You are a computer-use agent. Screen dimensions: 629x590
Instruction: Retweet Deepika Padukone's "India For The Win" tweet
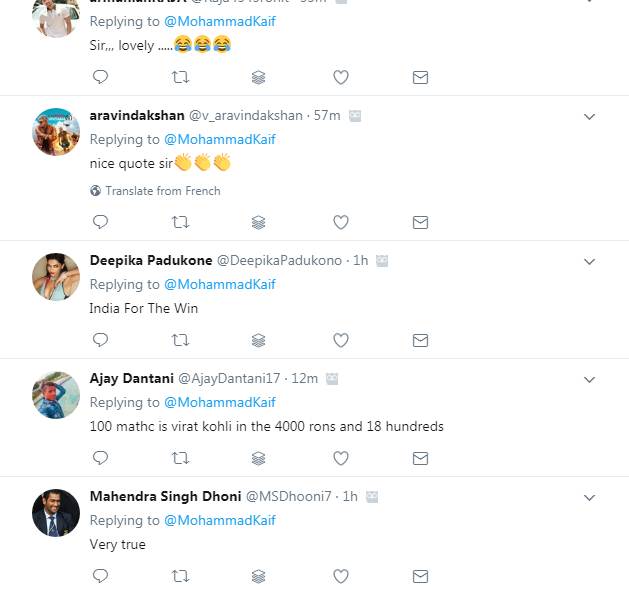pyautogui.click(x=180, y=340)
